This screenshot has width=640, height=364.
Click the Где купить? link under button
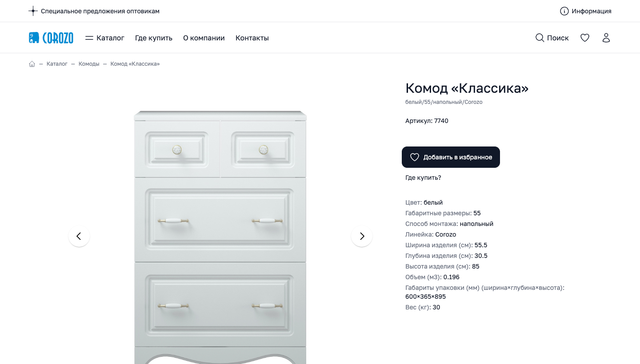[x=423, y=178]
